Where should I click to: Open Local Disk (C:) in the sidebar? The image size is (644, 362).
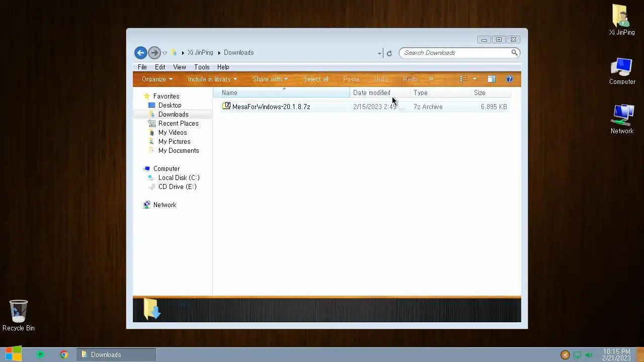(x=179, y=177)
